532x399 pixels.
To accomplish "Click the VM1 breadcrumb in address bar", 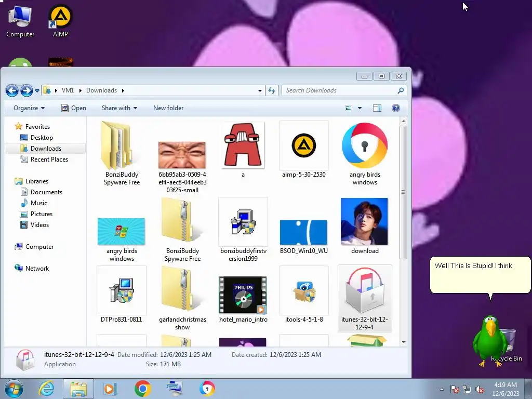I will pos(68,90).
